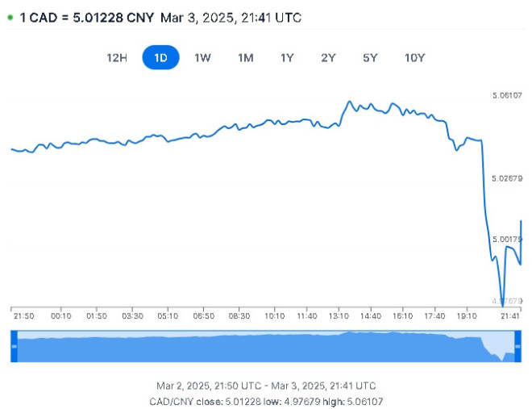Choose the 10Y time range
532x409 pixels.
pyautogui.click(x=414, y=58)
